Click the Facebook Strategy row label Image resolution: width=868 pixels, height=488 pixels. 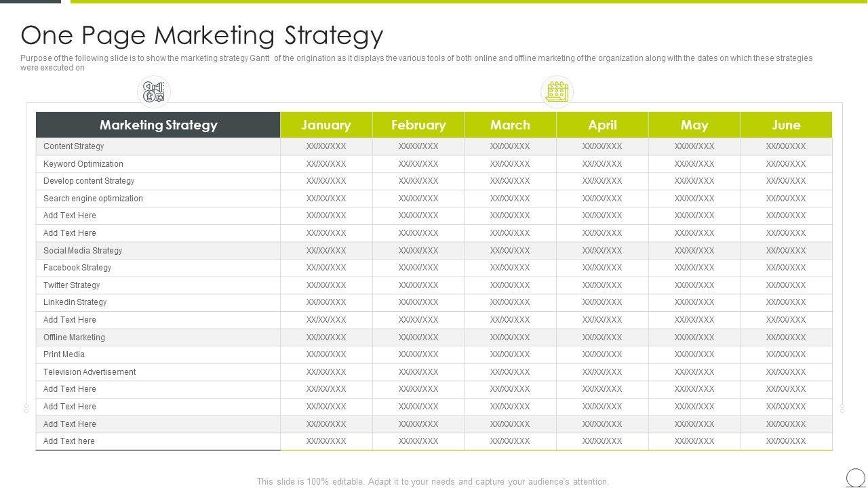[77, 268]
